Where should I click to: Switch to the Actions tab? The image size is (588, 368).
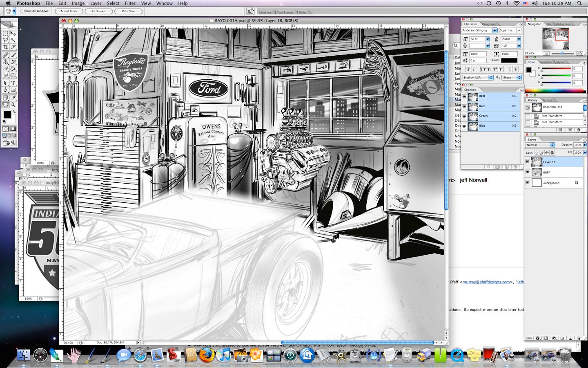547,100
